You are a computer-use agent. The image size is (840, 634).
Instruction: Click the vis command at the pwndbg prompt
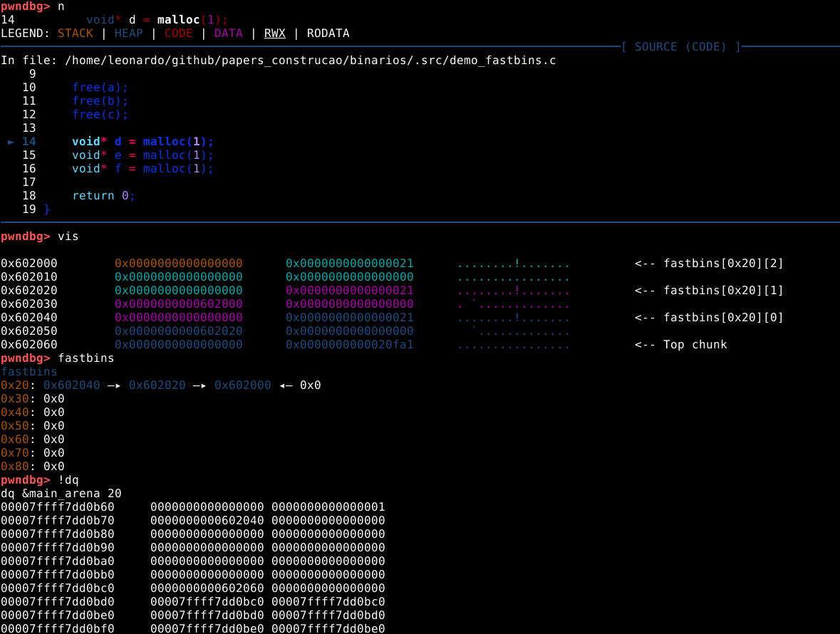click(x=68, y=237)
